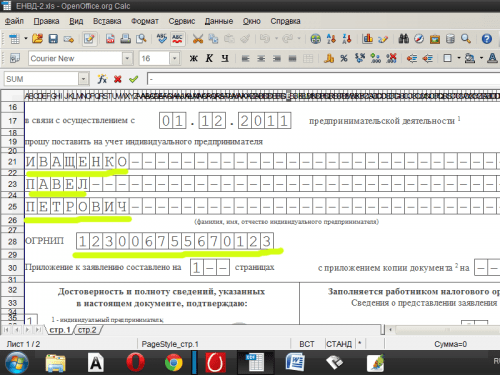
Task: Toggle italic К formatting
Action: pos(209,59)
